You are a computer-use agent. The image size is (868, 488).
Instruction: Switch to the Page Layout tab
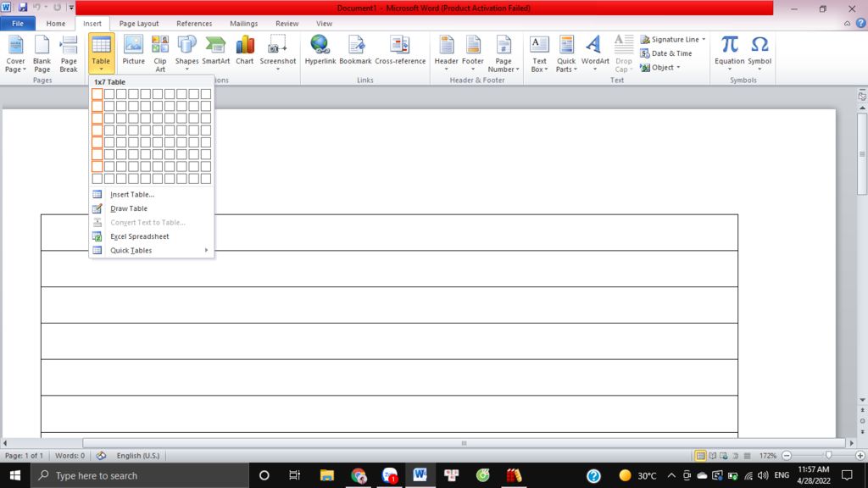[x=139, y=24]
